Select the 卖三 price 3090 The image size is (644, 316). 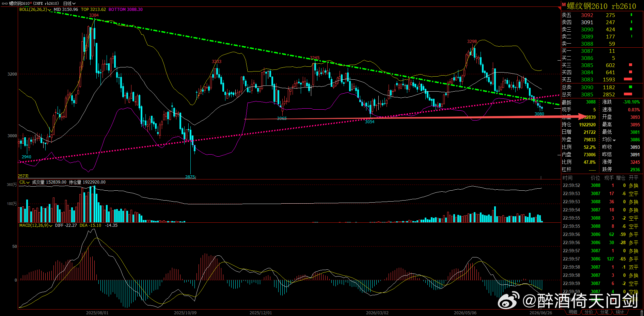coord(587,30)
